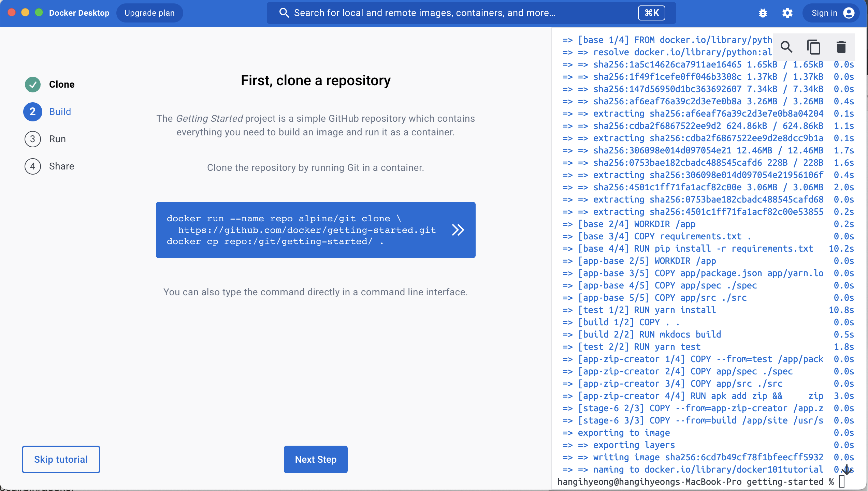Click the Upgrade plan button

click(x=149, y=13)
